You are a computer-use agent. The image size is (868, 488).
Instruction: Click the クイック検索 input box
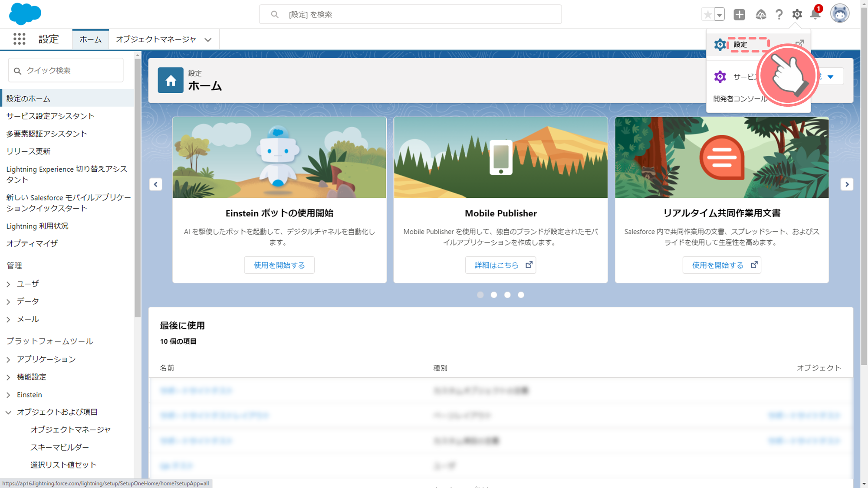[66, 70]
